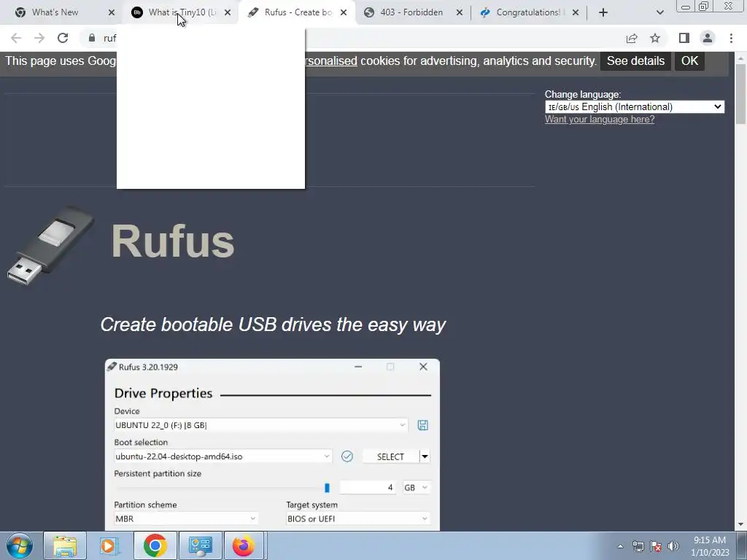This screenshot has height=560, width=747.
Task: Open the GB unit dropdown
Action: pyautogui.click(x=416, y=487)
